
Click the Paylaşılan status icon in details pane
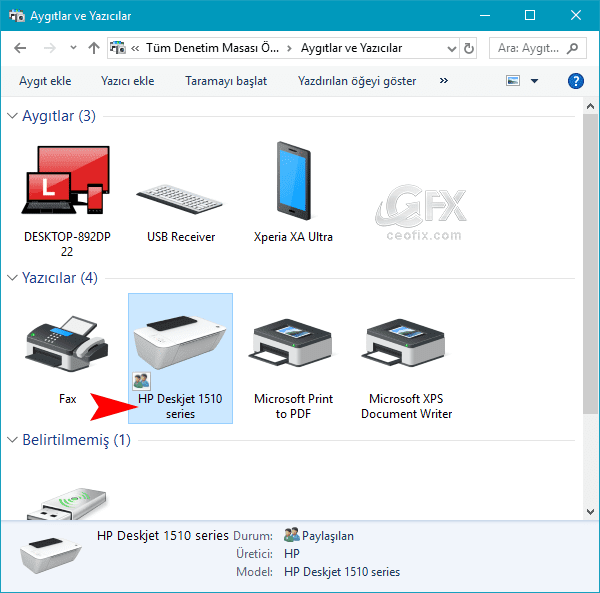(292, 535)
